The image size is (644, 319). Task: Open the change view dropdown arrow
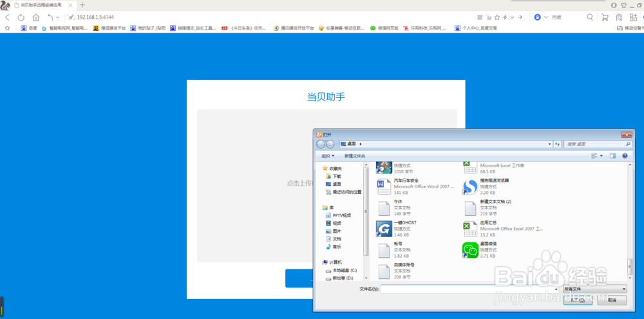pyautogui.click(x=601, y=156)
